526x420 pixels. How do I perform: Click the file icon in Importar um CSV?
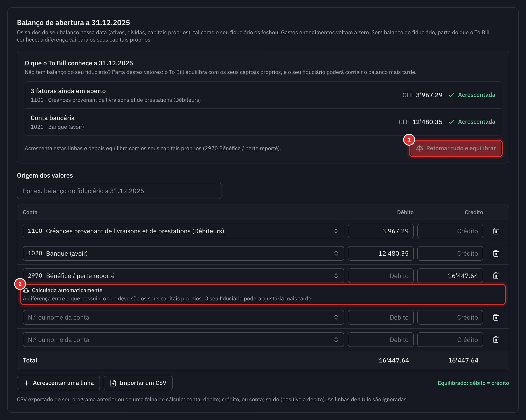point(113,383)
